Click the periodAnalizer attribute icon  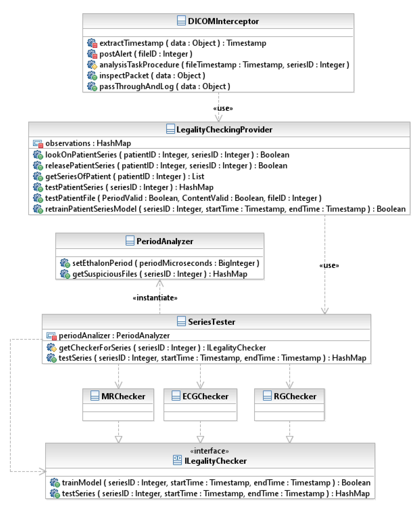point(52,336)
